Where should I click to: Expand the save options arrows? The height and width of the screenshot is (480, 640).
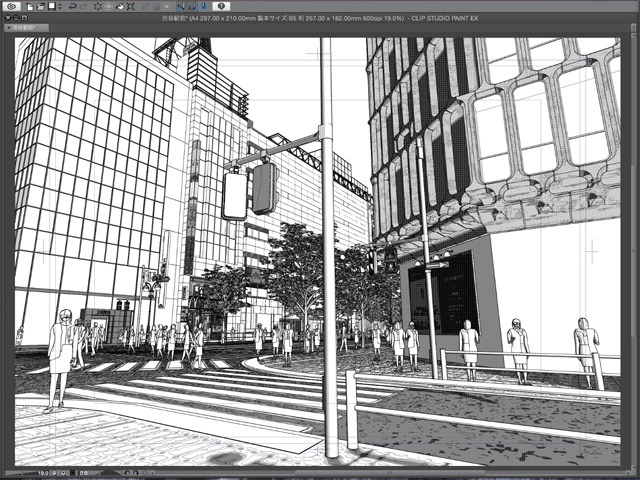(x=60, y=7)
